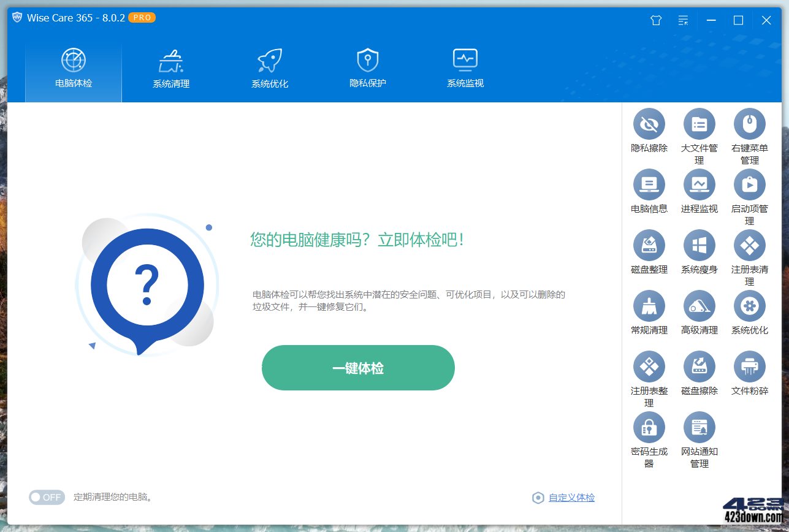Click the Wise Care 365 shield logo
789x532 pixels.
tap(17, 17)
